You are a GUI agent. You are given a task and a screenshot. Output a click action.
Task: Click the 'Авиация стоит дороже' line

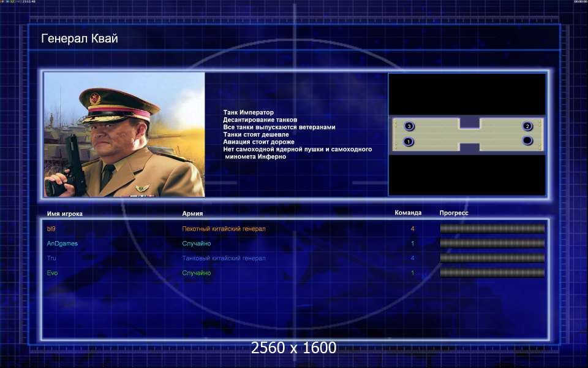(x=258, y=142)
